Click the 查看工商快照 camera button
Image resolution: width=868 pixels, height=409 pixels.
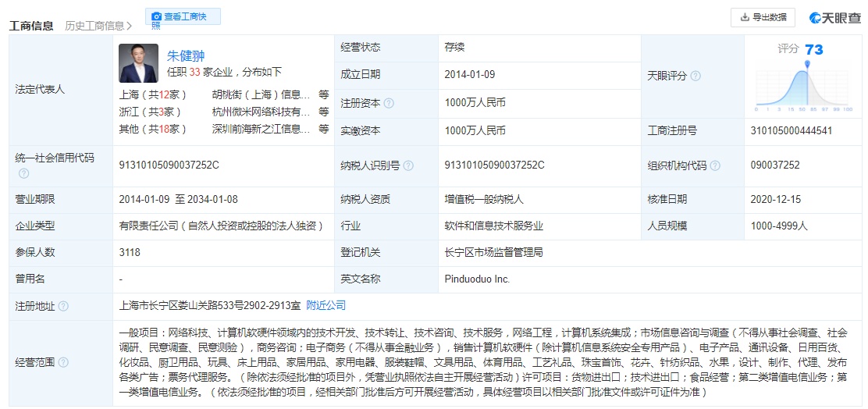coord(183,16)
